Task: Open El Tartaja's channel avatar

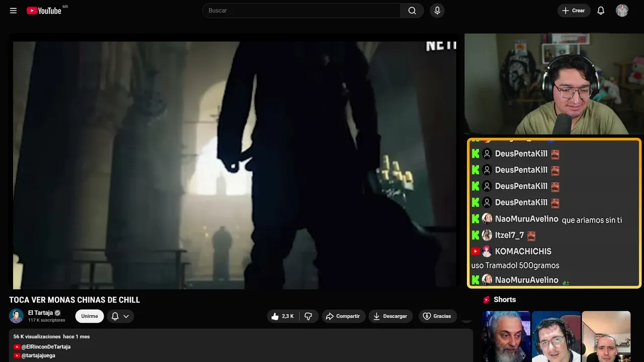Action: pyautogui.click(x=17, y=316)
